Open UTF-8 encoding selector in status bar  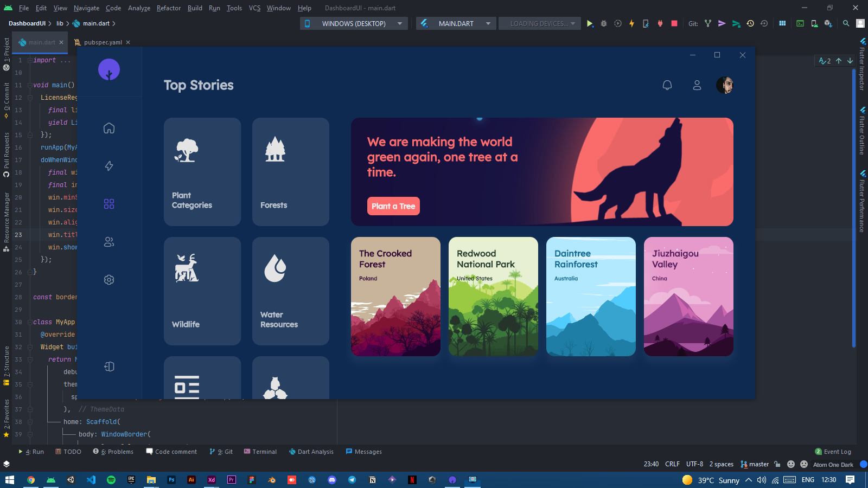click(694, 464)
